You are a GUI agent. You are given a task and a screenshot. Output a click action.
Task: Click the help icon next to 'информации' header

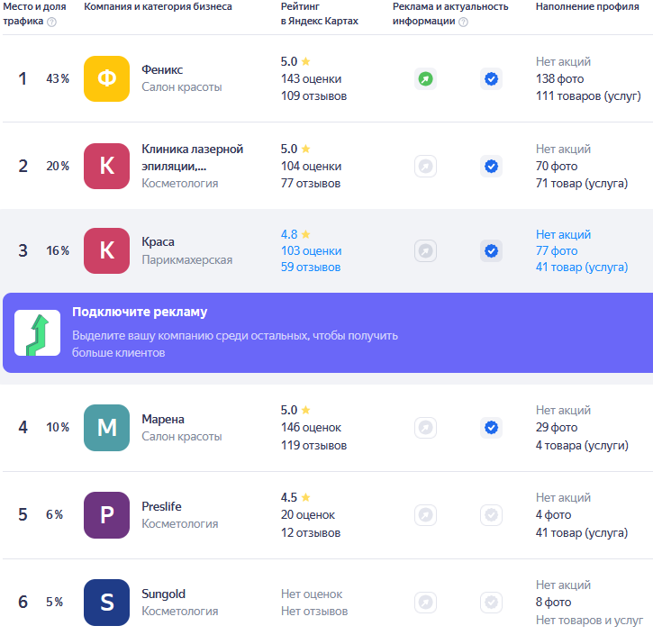[463, 22]
